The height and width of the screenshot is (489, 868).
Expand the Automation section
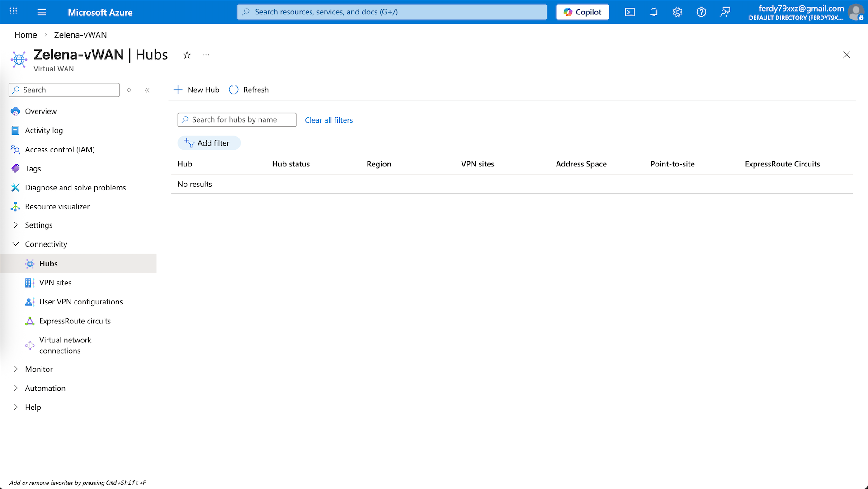point(16,388)
